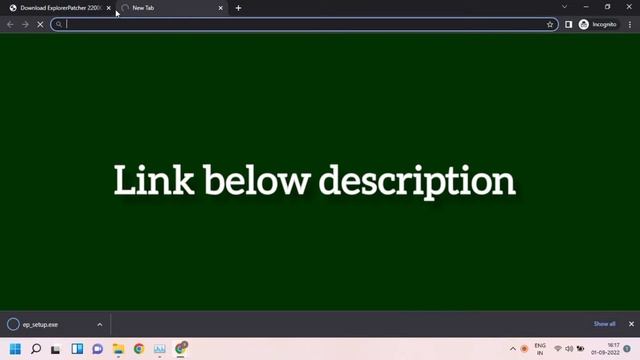Open a new browser tab with plus button
This screenshot has width=640, height=360.
238,8
